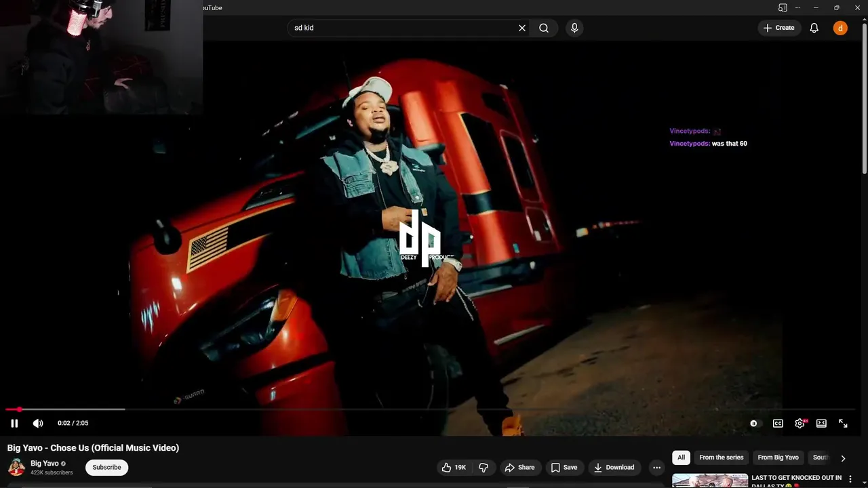
Task: Click the search magnifier button
Action: [544, 28]
